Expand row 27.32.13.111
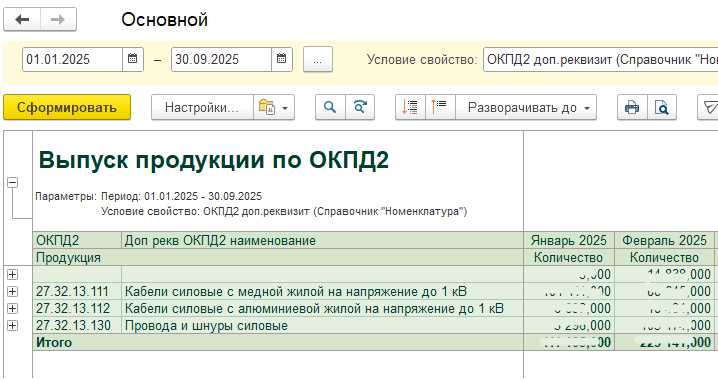718x380 pixels. (12, 292)
